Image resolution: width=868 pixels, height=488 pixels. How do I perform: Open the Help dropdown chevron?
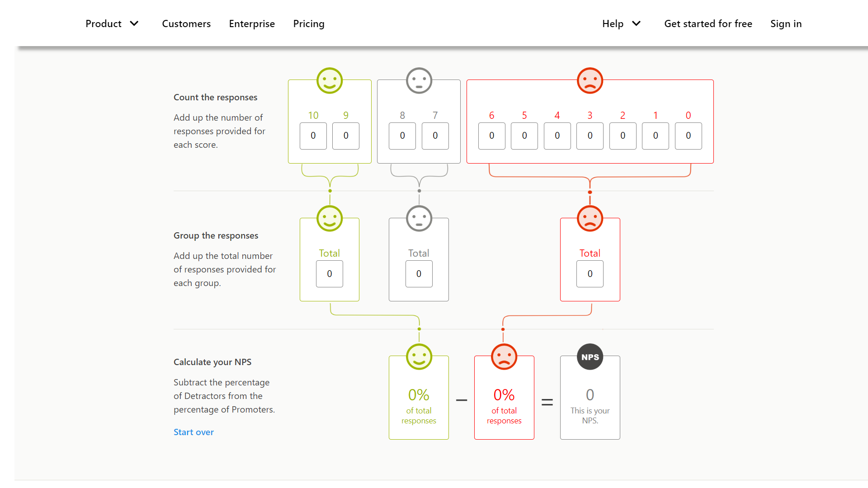tap(636, 23)
